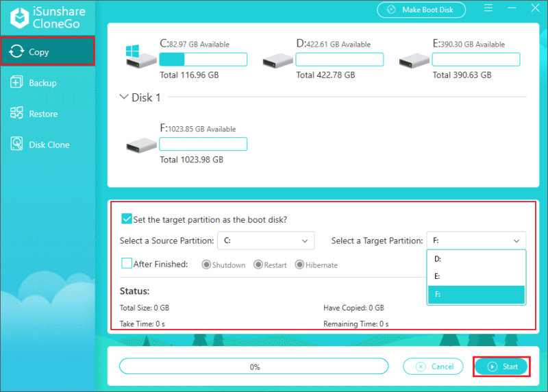548x392 pixels.
Task: Collapse the Disk 1 group
Action: pos(124,97)
